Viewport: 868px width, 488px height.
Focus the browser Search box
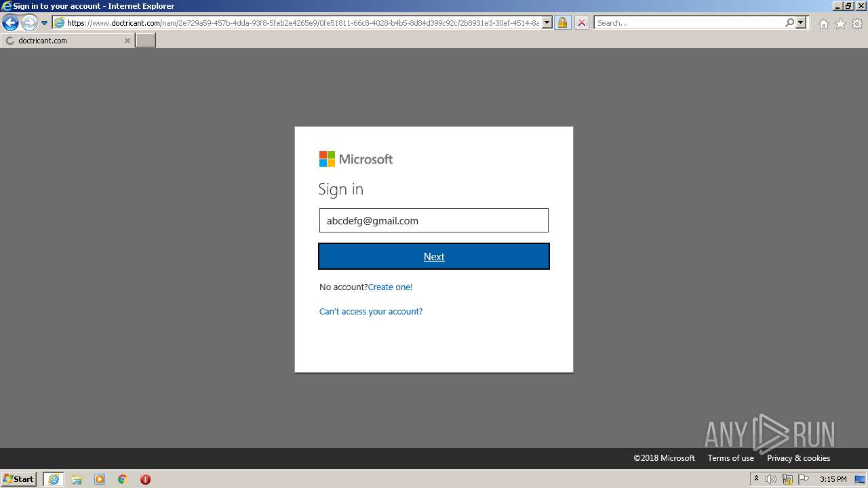(688, 23)
